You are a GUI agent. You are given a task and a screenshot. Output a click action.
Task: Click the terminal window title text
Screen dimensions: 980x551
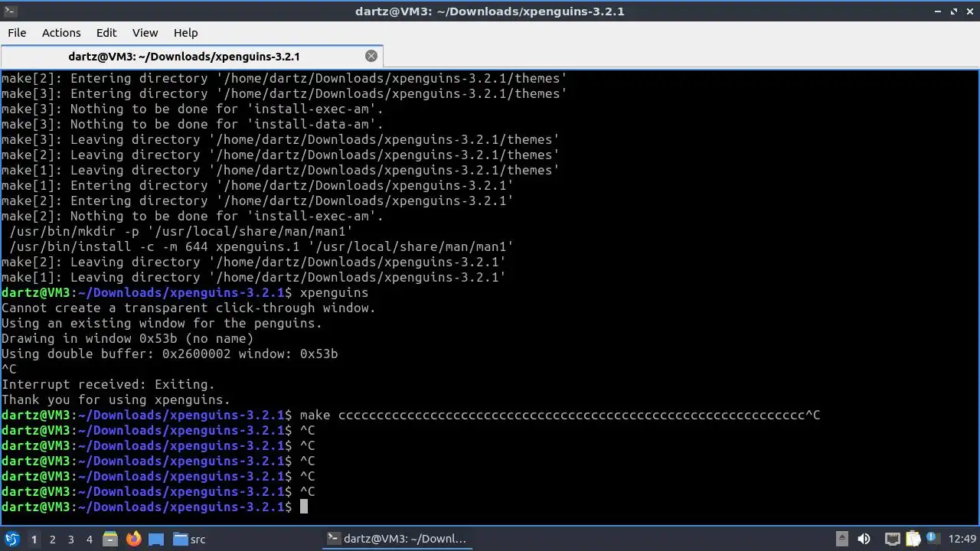490,11
